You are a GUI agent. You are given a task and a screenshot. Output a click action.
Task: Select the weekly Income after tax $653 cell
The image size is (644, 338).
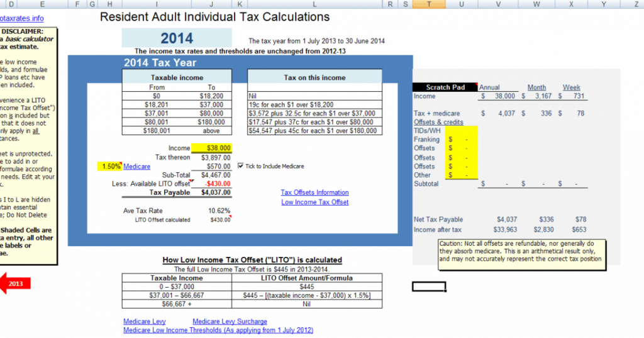[x=571, y=230]
